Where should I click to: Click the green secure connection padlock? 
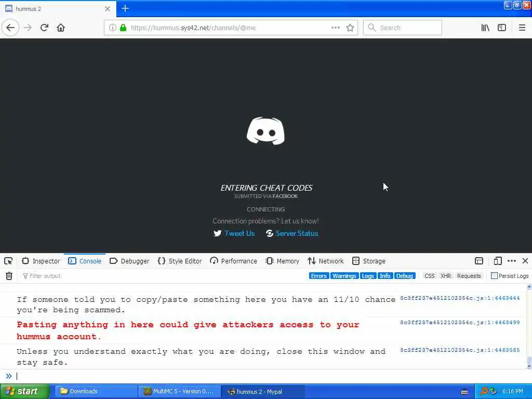coord(123,28)
